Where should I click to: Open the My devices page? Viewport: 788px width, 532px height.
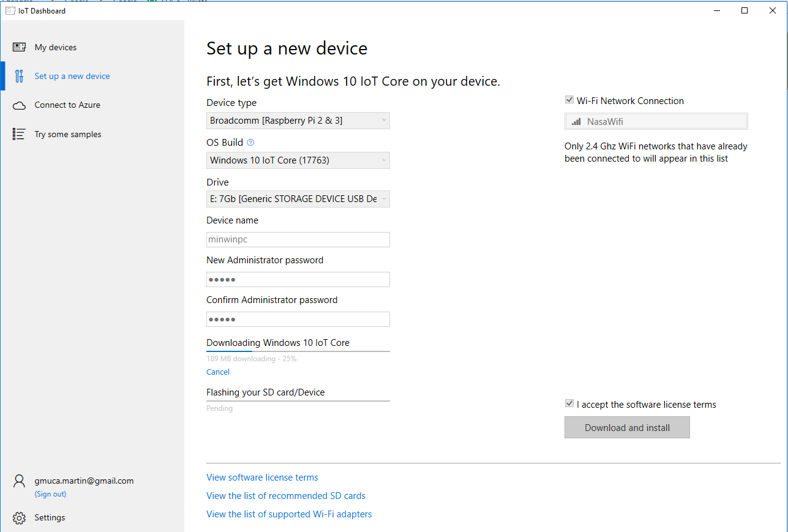pos(92,47)
